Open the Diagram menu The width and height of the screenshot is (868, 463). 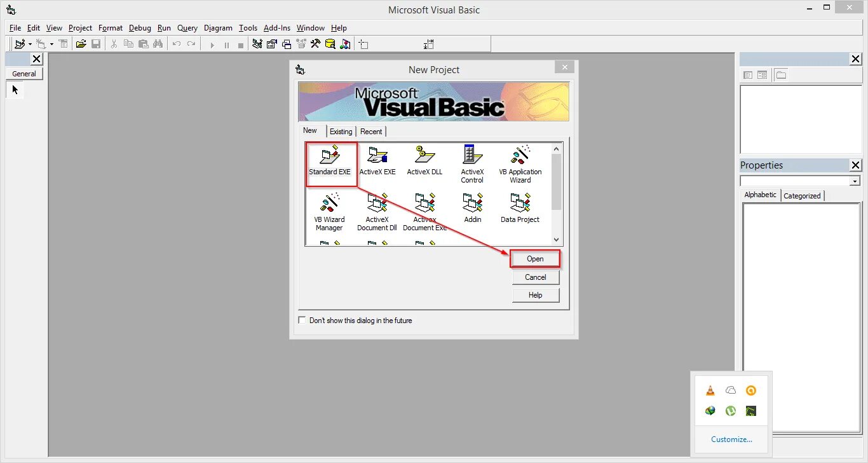click(218, 28)
